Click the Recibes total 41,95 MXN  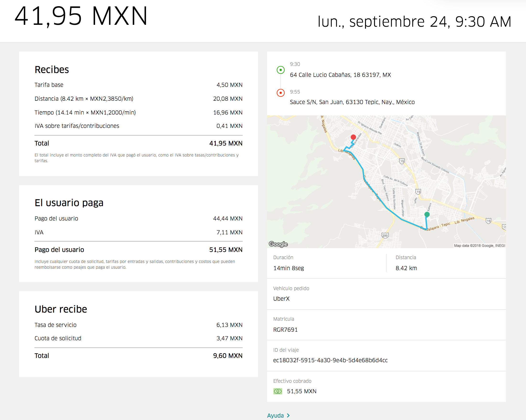pyautogui.click(x=225, y=143)
